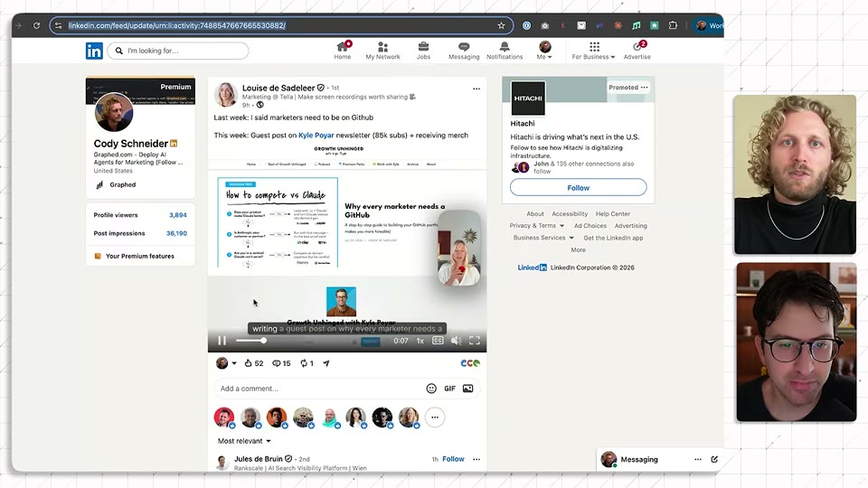Open Accessibility footer link

[x=570, y=214]
